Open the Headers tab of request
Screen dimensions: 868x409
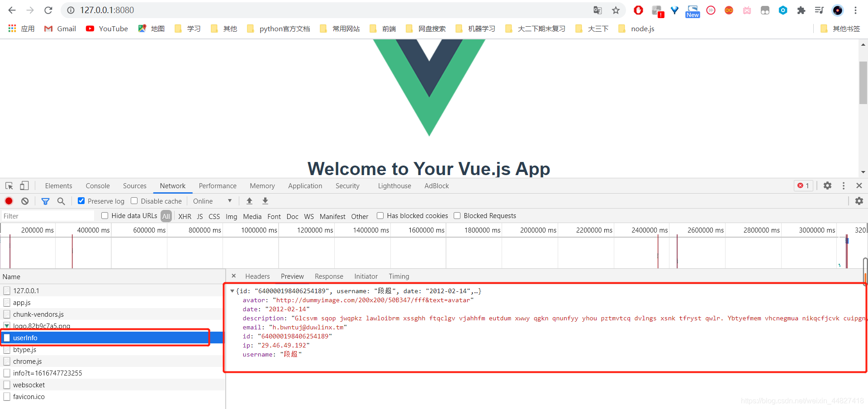(x=257, y=276)
